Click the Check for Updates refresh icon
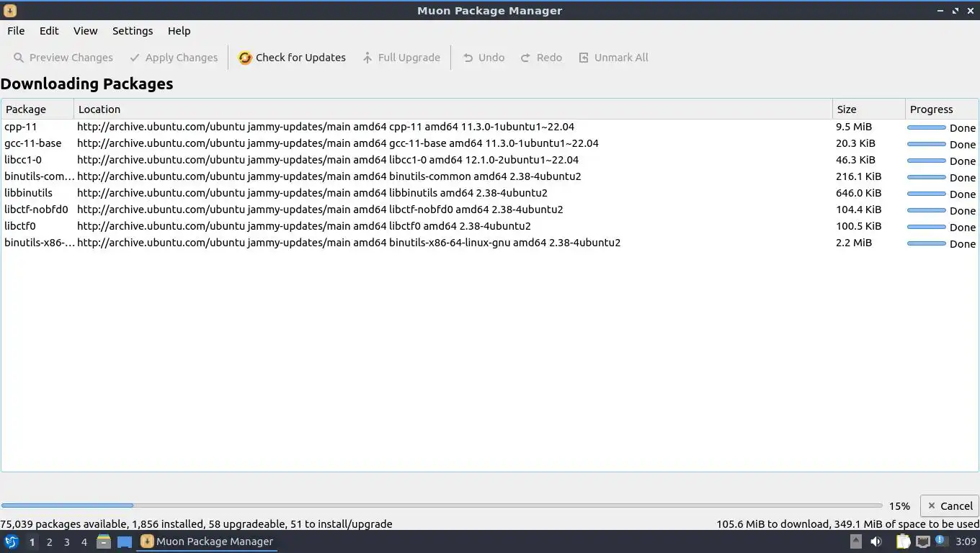This screenshot has width=980, height=553. tap(245, 58)
